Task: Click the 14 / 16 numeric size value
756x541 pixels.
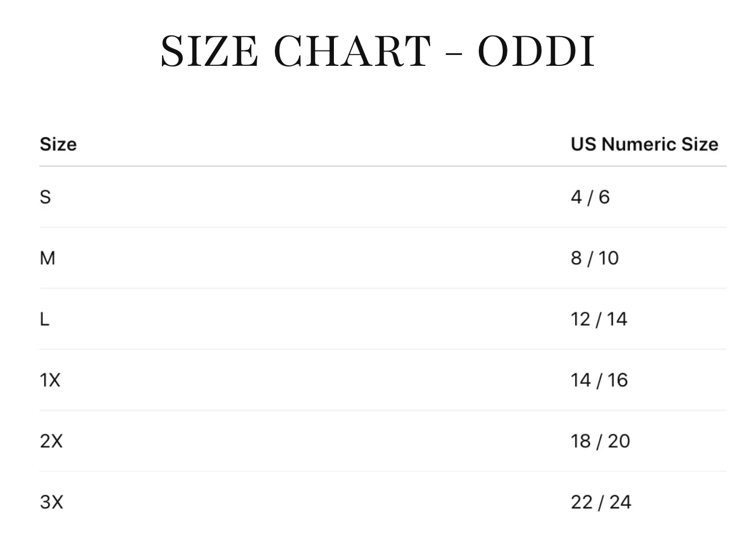Action: (598, 380)
